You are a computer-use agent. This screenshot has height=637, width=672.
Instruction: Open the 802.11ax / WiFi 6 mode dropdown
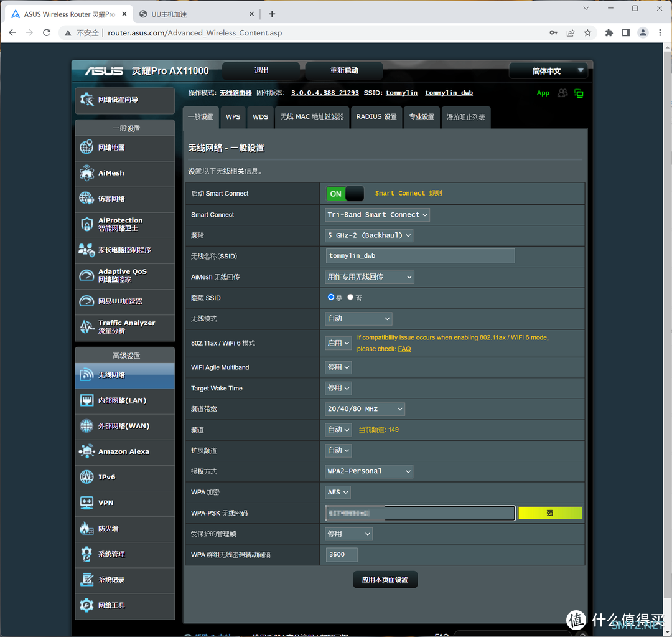coord(338,343)
